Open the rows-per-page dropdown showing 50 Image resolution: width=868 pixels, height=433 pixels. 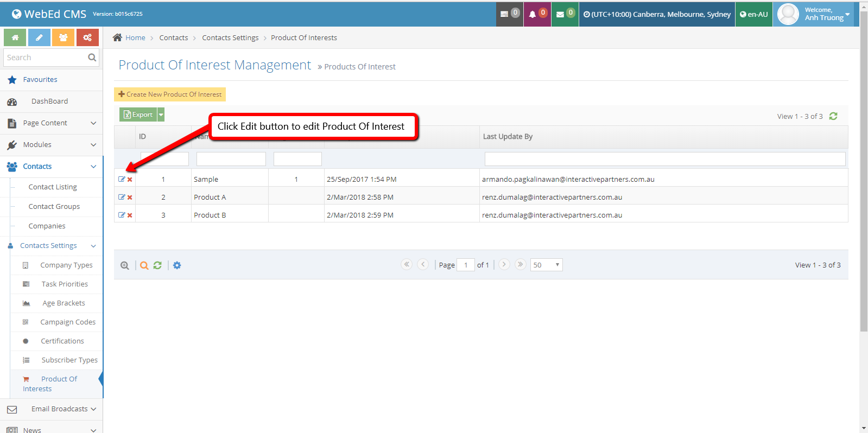pyautogui.click(x=546, y=265)
